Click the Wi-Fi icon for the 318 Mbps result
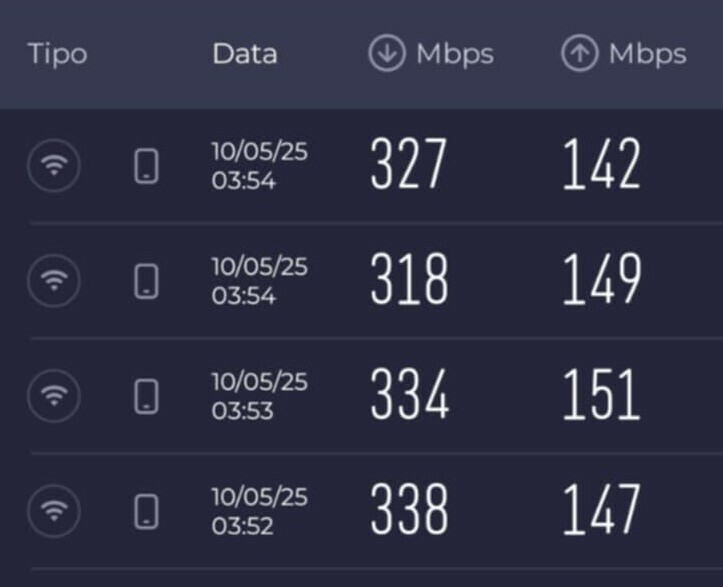 54,280
